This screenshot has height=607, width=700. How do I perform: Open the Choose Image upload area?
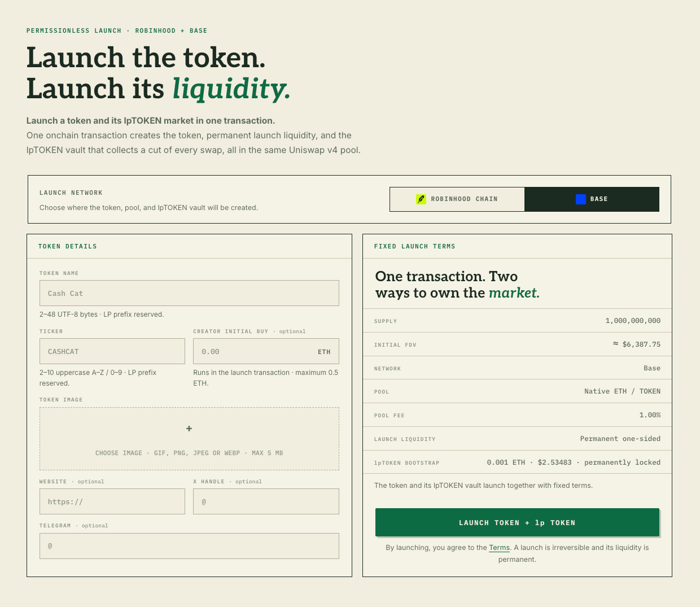189,439
